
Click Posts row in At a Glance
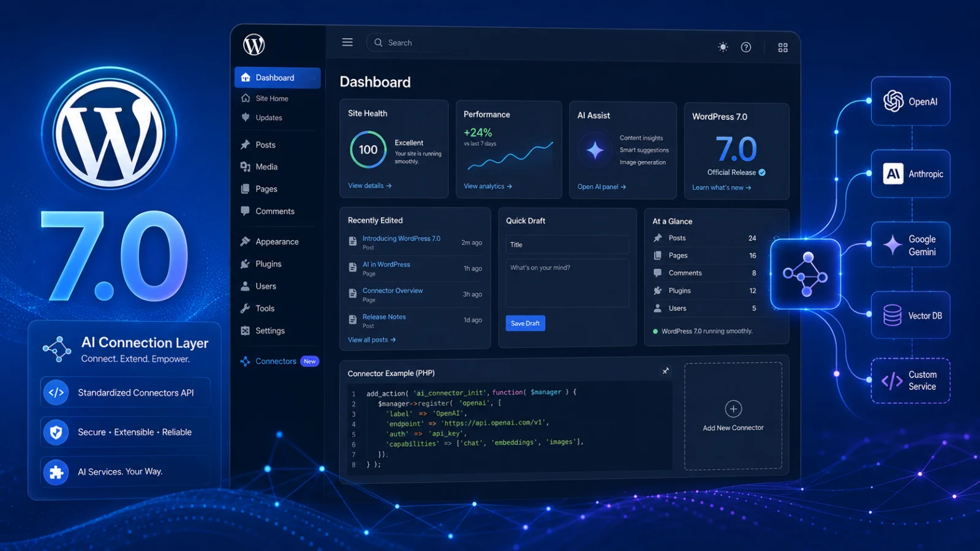705,238
